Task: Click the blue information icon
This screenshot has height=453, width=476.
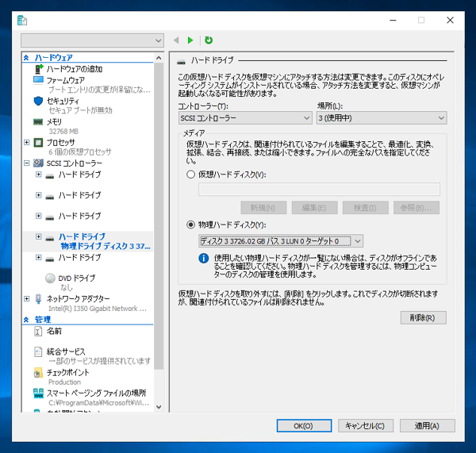Action: tap(203, 259)
